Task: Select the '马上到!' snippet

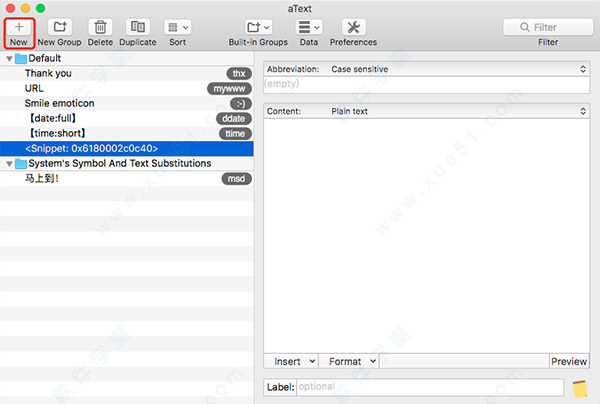Action: tap(127, 179)
